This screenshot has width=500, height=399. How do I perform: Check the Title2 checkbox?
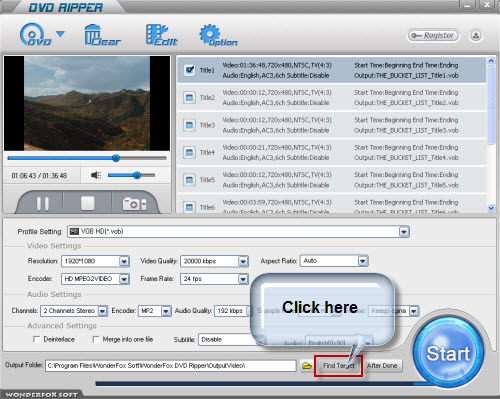point(190,98)
